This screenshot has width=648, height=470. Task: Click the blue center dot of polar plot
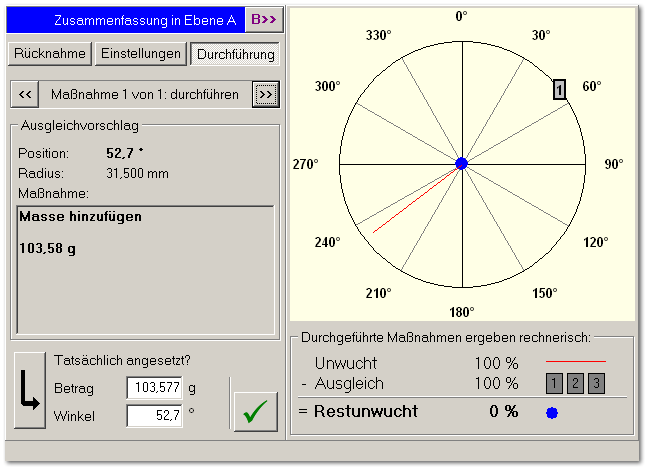click(x=461, y=163)
